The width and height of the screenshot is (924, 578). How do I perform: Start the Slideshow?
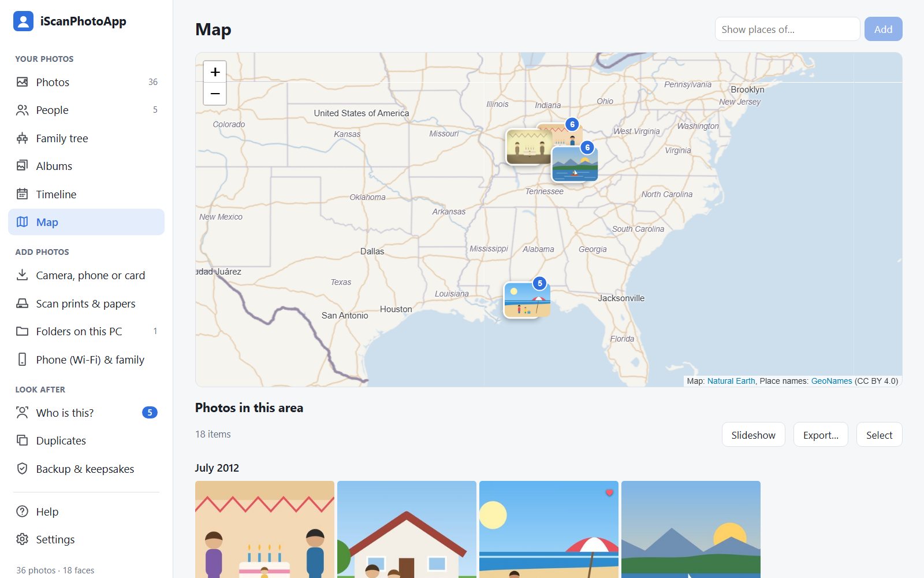[x=753, y=435]
